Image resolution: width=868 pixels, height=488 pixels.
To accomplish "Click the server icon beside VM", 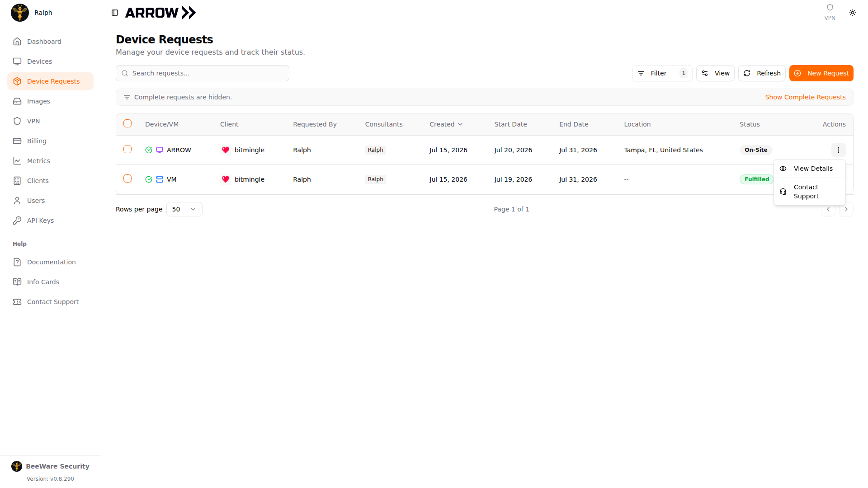I will pos(160,179).
